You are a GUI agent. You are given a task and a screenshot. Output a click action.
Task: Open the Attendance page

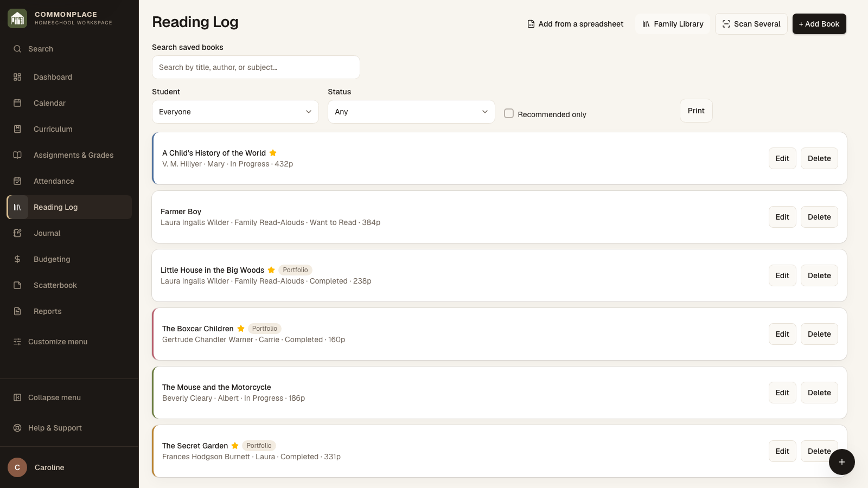69,181
